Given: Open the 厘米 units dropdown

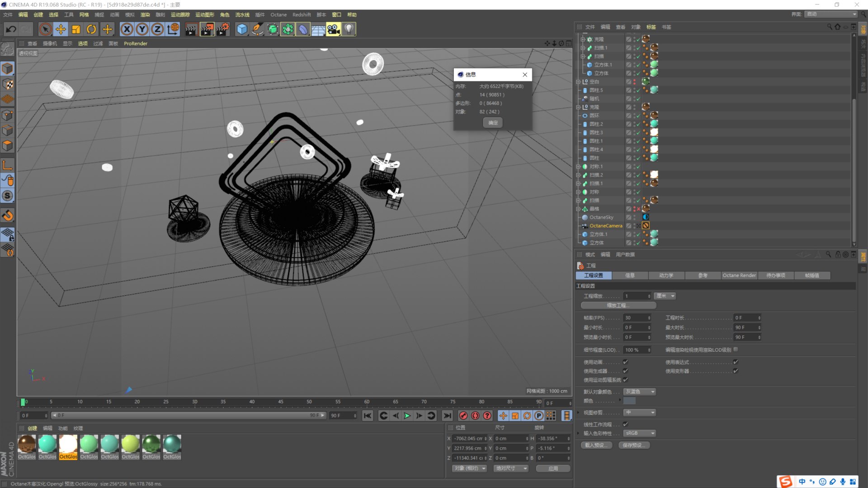Looking at the screenshot, I should coord(665,296).
